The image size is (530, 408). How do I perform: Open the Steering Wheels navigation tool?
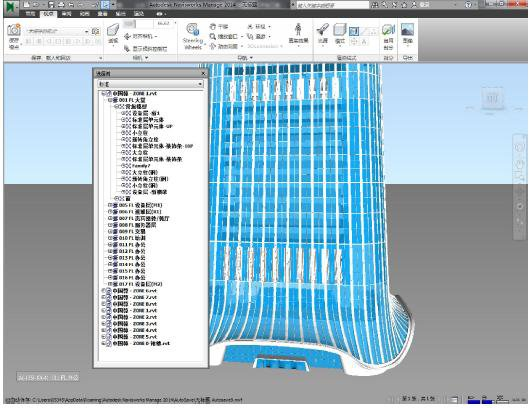[193, 36]
